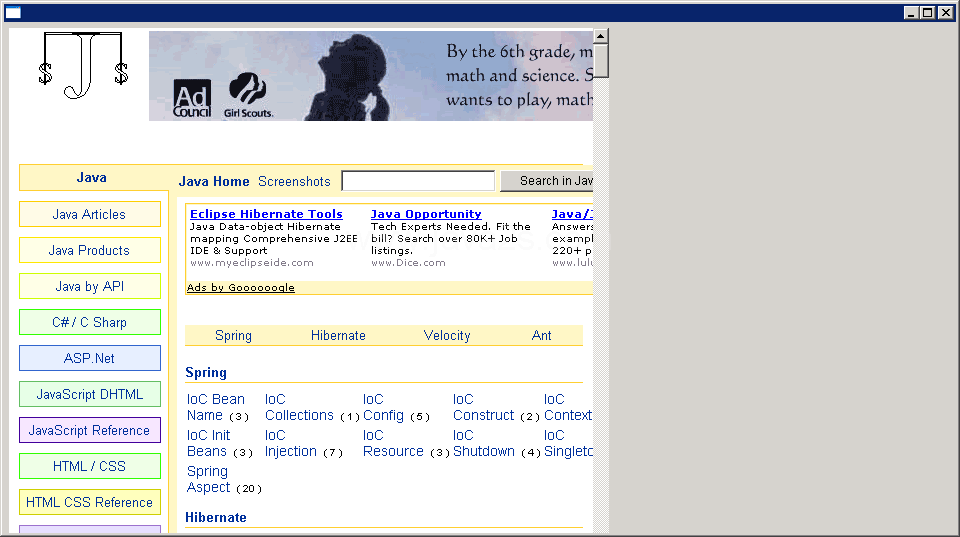The width and height of the screenshot is (960, 537).
Task: Click the Search in Java button
Action: click(x=547, y=181)
